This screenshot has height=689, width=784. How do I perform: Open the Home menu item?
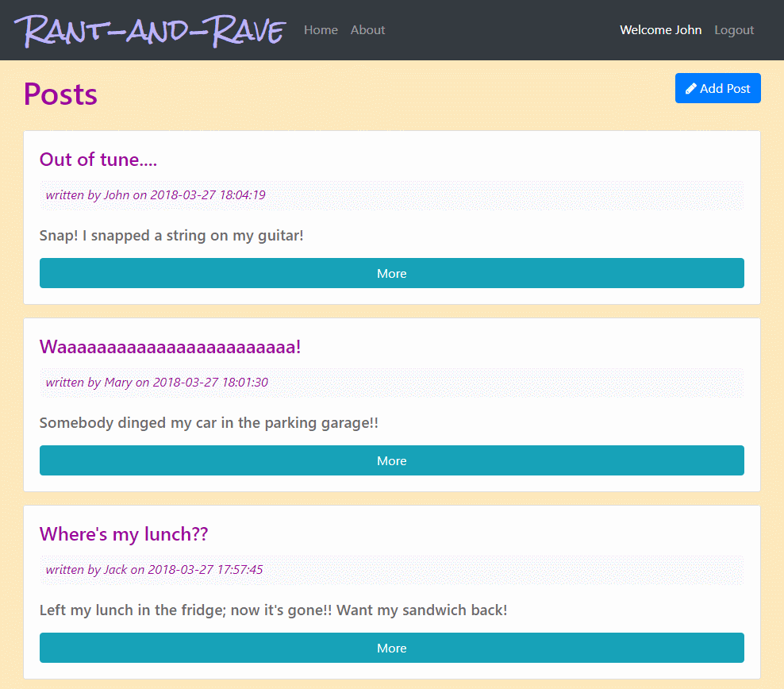pos(321,29)
